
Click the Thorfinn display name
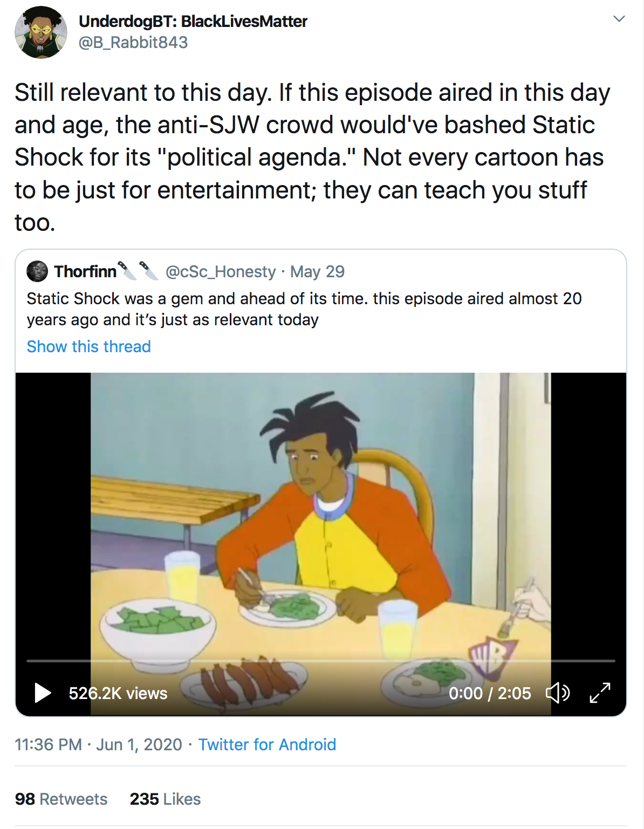tap(85, 271)
